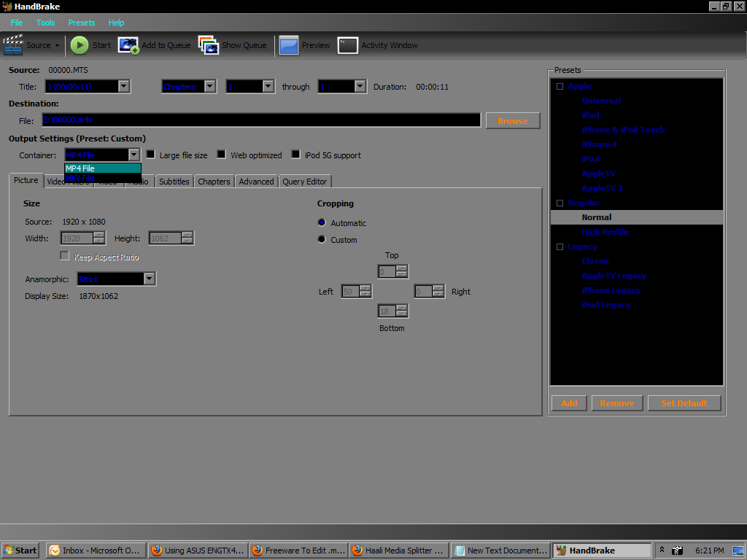Collapse the Apple presets group
Image resolution: width=747 pixels, height=560 pixels.
(560, 86)
